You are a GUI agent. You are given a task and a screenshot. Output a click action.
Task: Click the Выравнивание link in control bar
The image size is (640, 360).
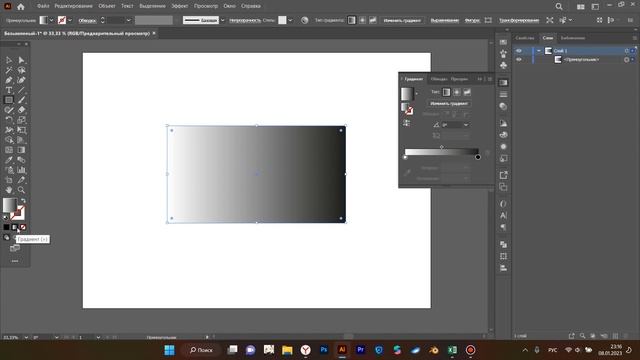(x=444, y=20)
